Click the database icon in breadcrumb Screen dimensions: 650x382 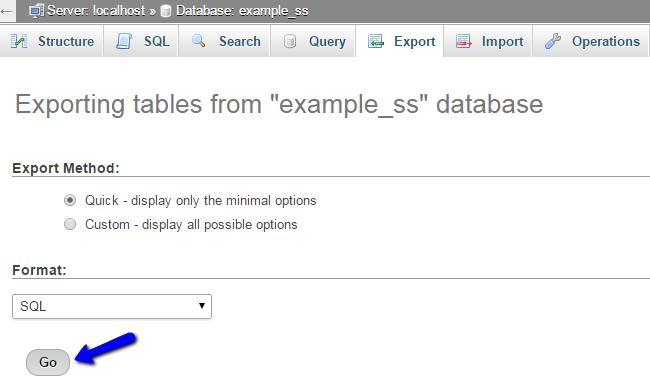(166, 11)
